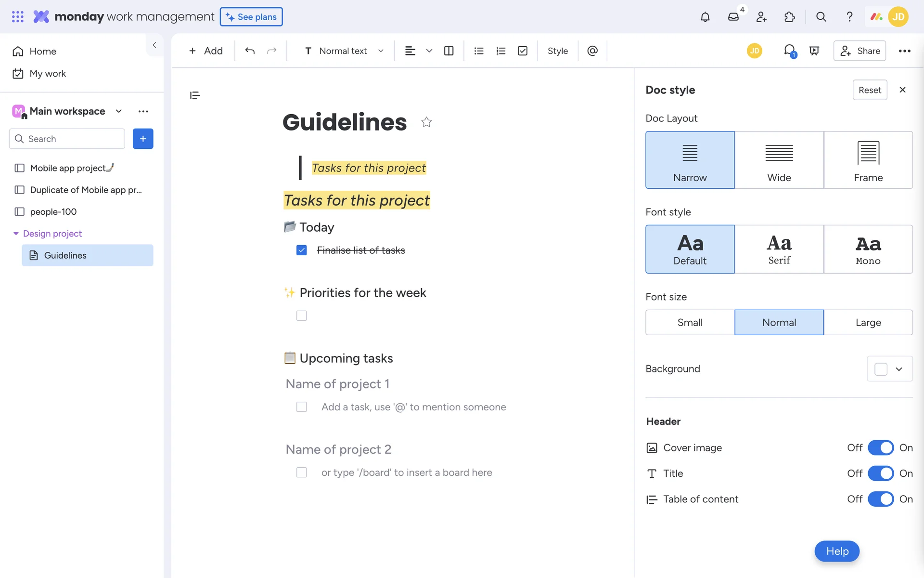Open the table of contents outline icon
Screen dimensions: 924x578
coord(195,95)
